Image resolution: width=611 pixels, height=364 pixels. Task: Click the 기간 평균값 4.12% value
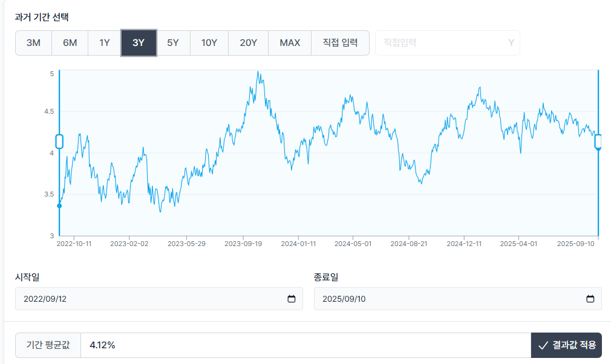point(102,345)
